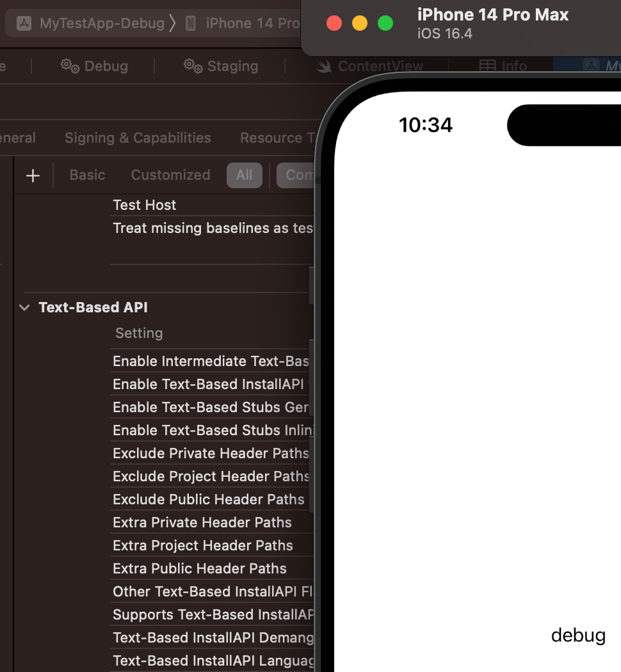Open the Debug configuration tab
This screenshot has width=621, height=672.
click(x=94, y=66)
